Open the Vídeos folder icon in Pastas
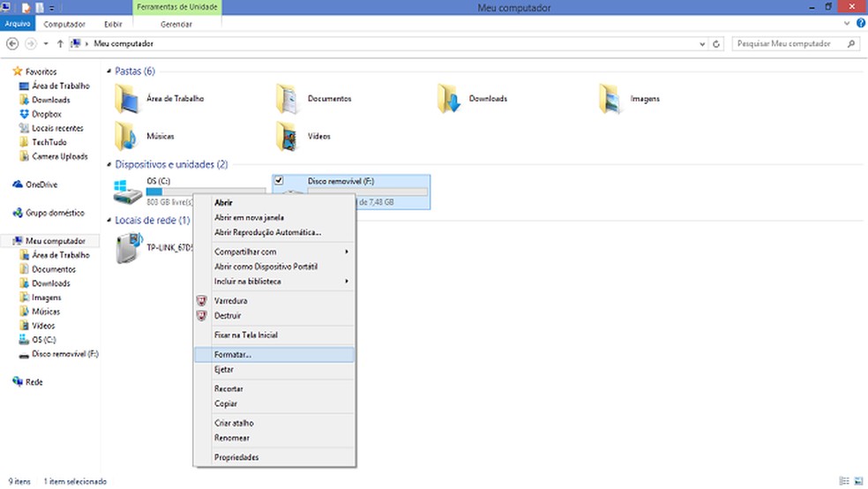Viewport: 868px width, 489px height. 288,136
